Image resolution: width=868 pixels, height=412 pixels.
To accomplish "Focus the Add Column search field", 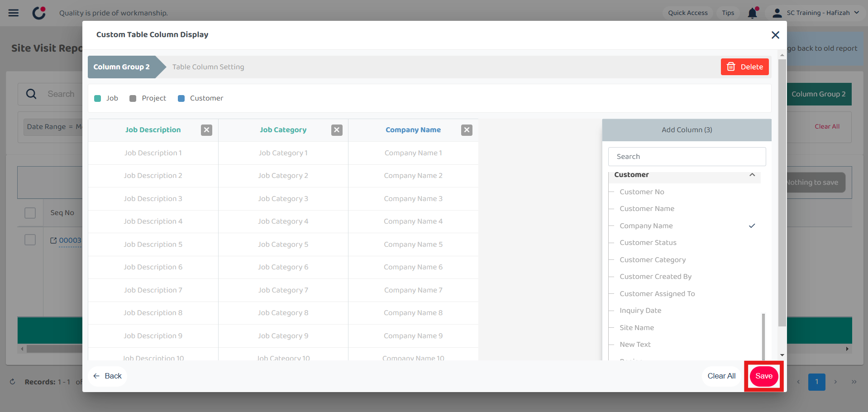I will point(687,157).
